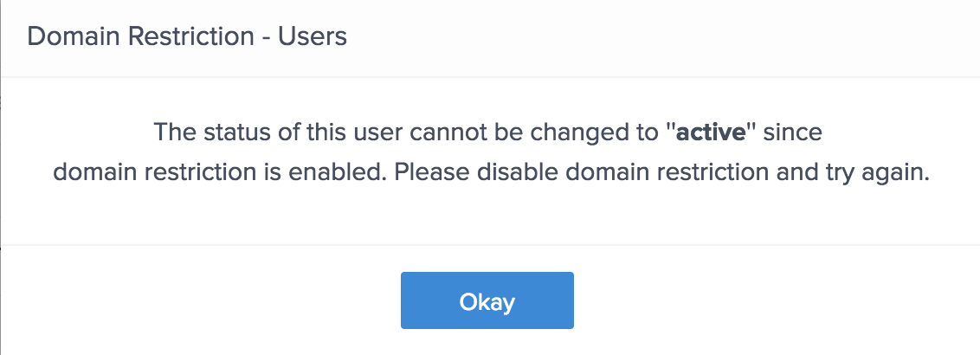Image resolution: width=980 pixels, height=355 pixels.
Task: Click the "Domain Restriction - Users" dialog title
Action: (x=187, y=37)
